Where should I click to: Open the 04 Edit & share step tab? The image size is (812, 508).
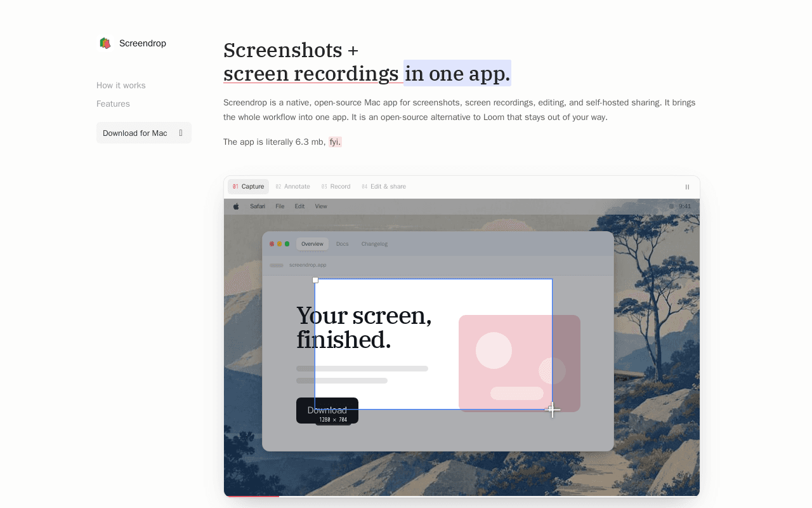coord(384,187)
